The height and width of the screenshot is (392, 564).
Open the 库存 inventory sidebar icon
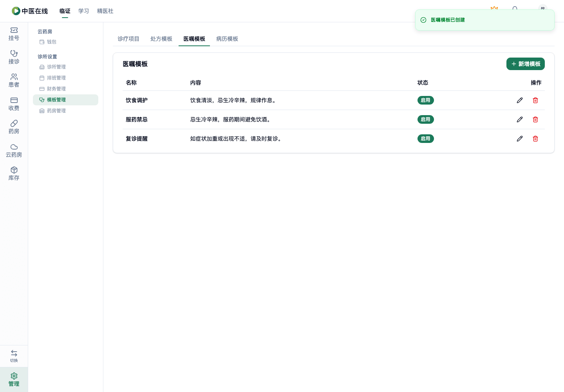tap(14, 174)
